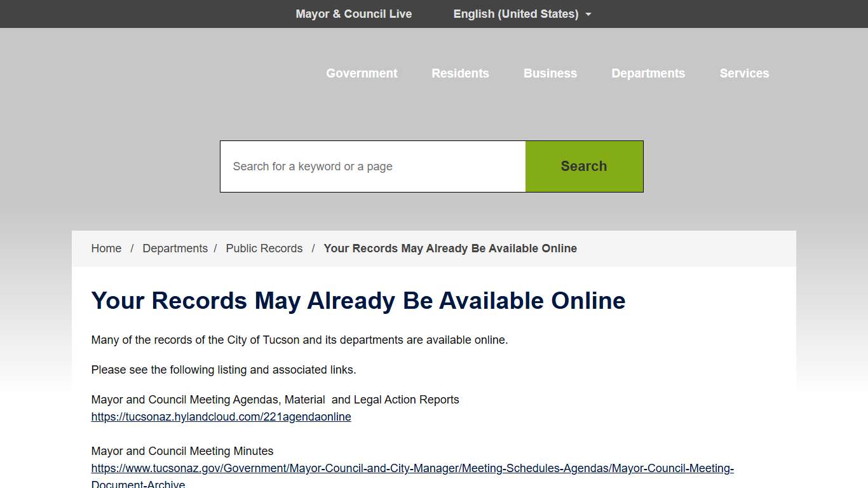Open the Business section

pos(550,73)
